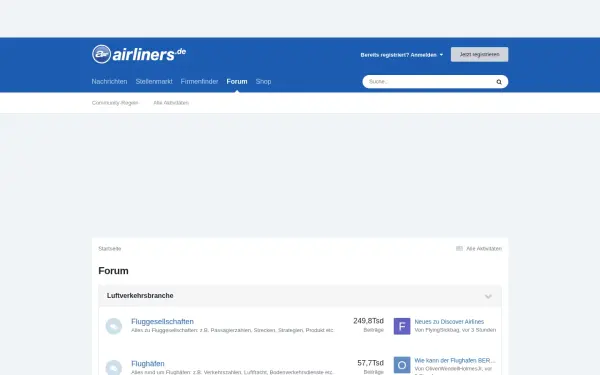Click the airliners.de logo
Screen dimensions: 600x375
click(x=139, y=54)
